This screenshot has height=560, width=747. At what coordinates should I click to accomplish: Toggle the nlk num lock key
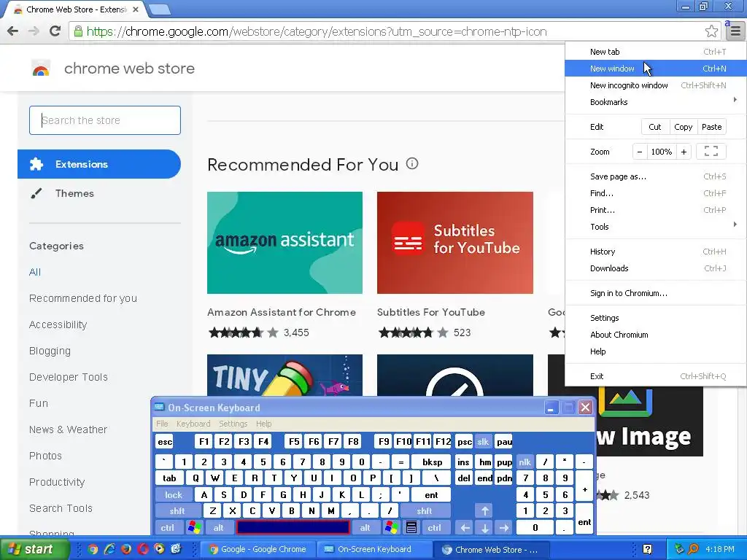click(525, 462)
